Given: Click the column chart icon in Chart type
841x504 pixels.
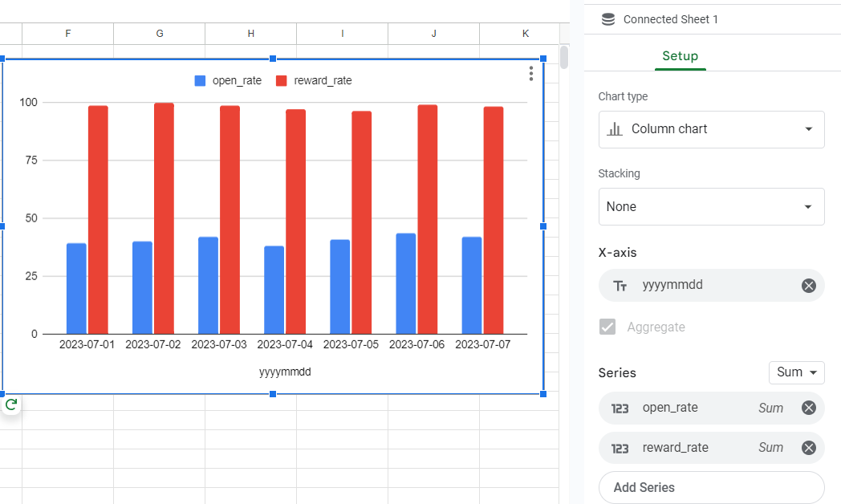Looking at the screenshot, I should pos(615,129).
